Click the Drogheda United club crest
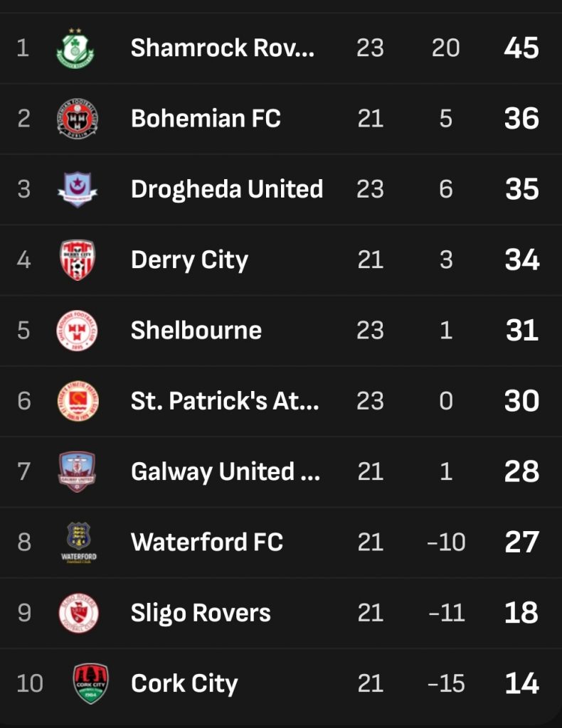 click(x=77, y=189)
